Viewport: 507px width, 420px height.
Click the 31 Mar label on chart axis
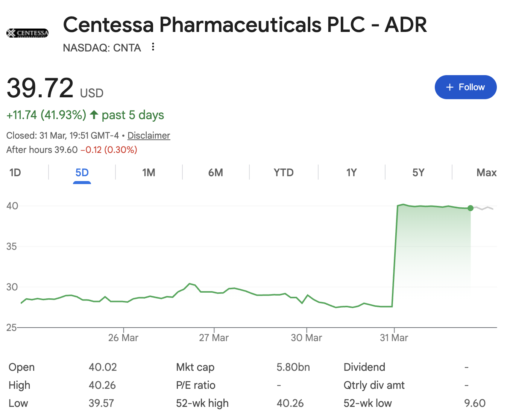(x=395, y=337)
